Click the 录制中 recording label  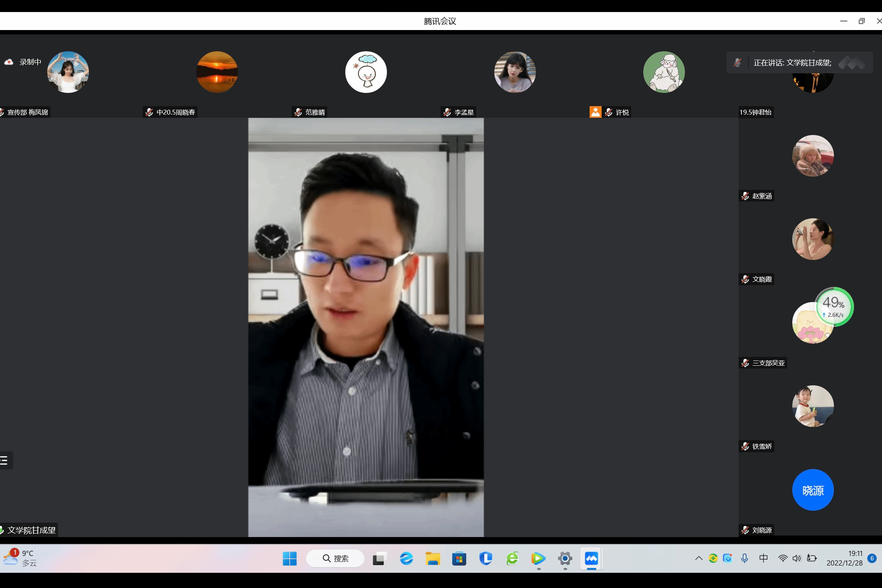point(30,62)
